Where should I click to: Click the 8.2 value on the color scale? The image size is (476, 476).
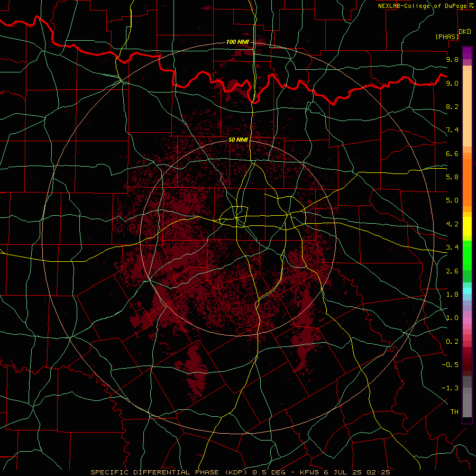click(452, 106)
